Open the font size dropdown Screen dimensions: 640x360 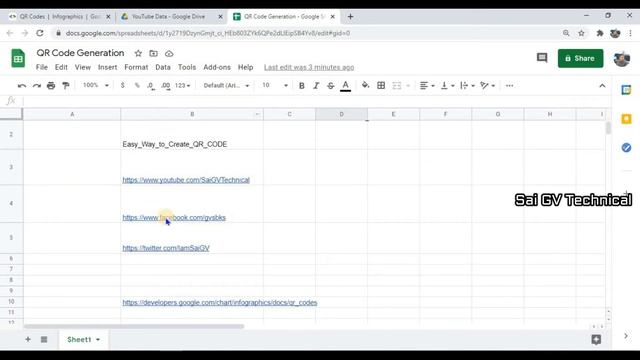click(275, 85)
